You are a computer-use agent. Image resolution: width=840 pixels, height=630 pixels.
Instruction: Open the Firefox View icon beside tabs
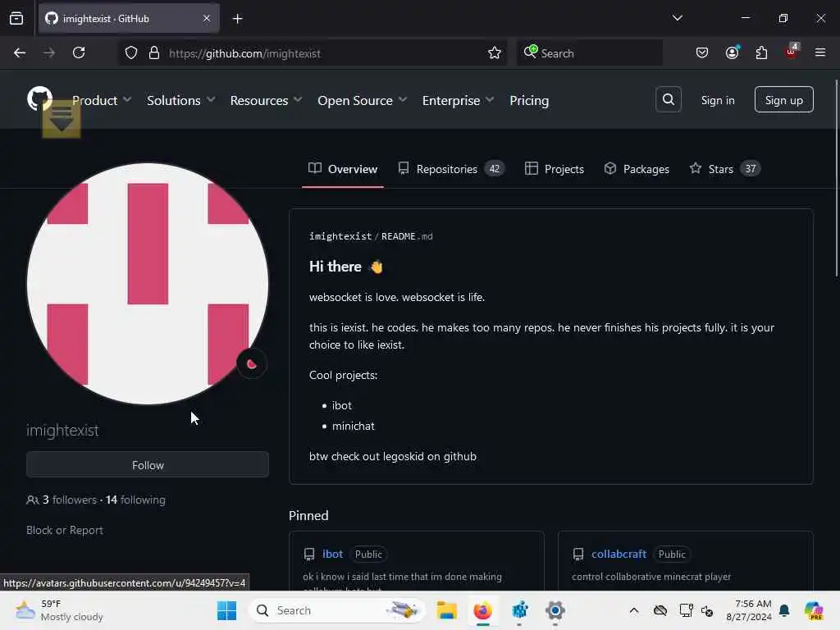[16, 18]
